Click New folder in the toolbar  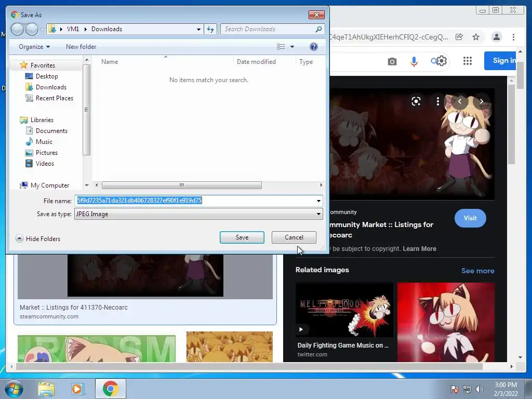81,46
